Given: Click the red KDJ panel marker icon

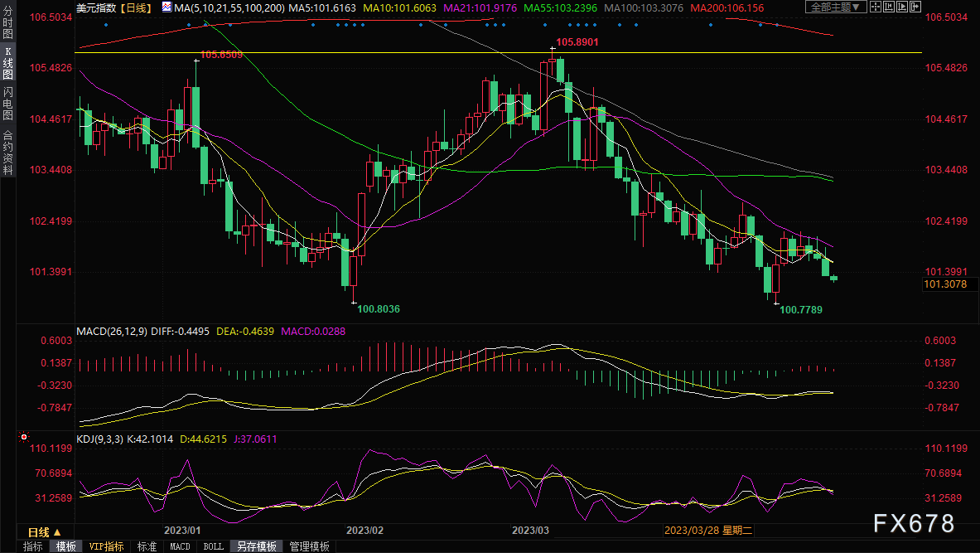Looking at the screenshot, I should [23, 436].
